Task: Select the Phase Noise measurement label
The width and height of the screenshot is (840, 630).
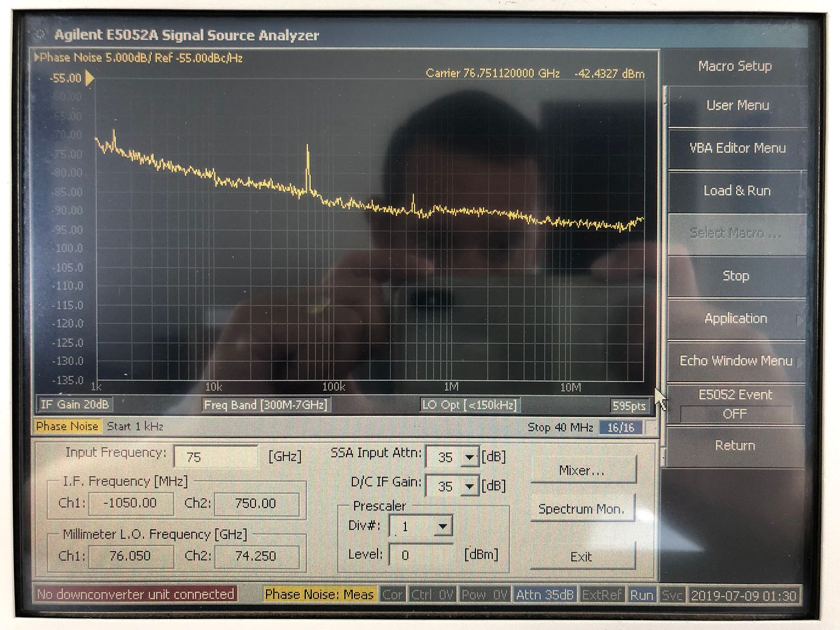Action: point(67,426)
